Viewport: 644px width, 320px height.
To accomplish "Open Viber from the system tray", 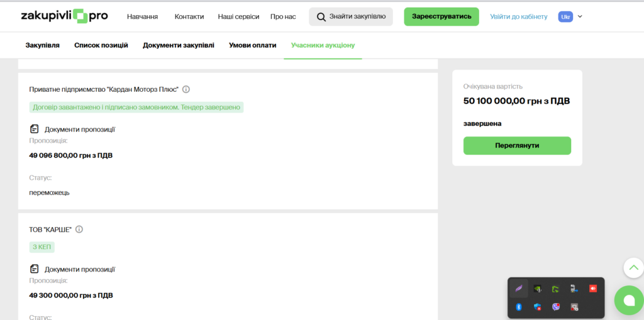I will click(556, 307).
